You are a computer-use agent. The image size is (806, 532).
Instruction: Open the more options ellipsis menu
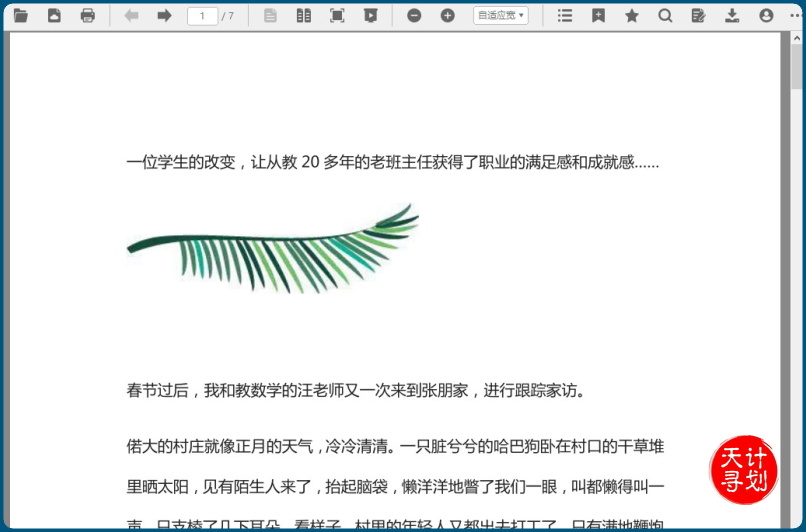click(x=796, y=15)
